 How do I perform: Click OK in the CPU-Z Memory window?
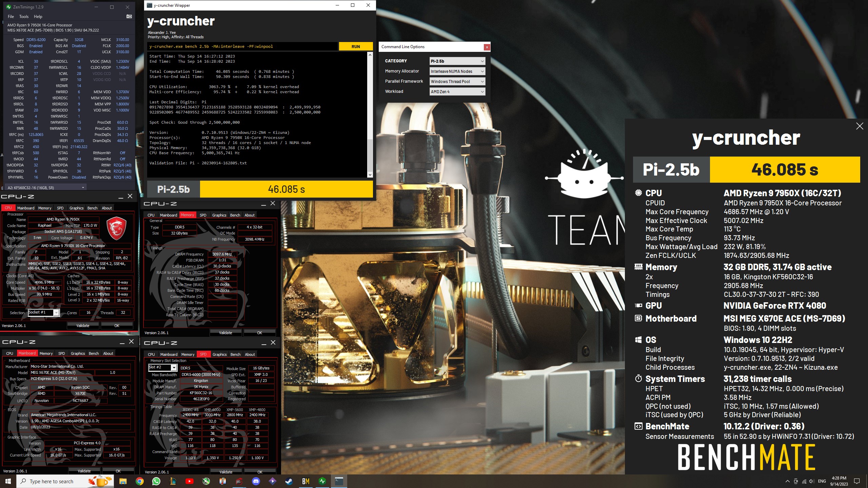click(259, 333)
